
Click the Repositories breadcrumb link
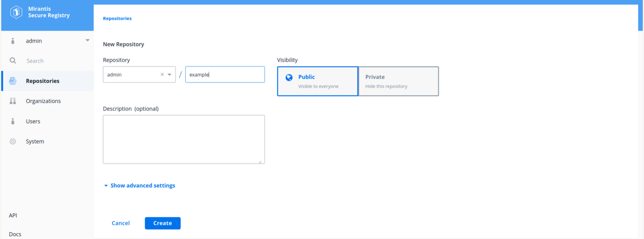pyautogui.click(x=117, y=18)
